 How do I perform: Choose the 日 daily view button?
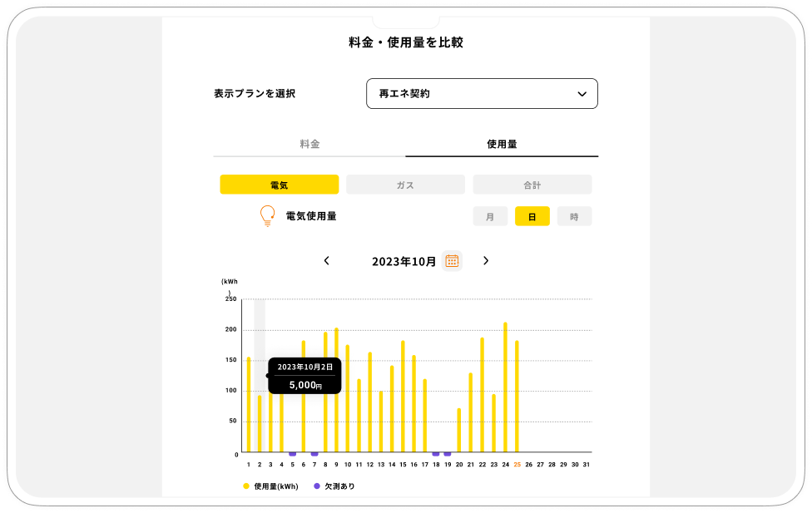click(532, 216)
